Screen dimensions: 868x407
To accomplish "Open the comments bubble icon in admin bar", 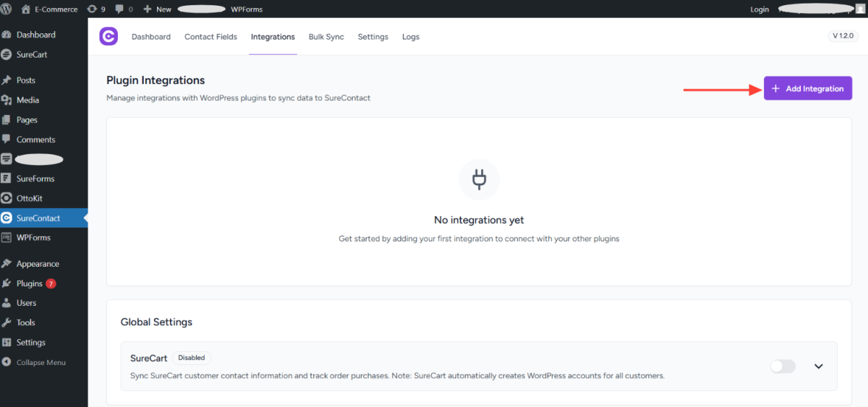I will [x=119, y=9].
